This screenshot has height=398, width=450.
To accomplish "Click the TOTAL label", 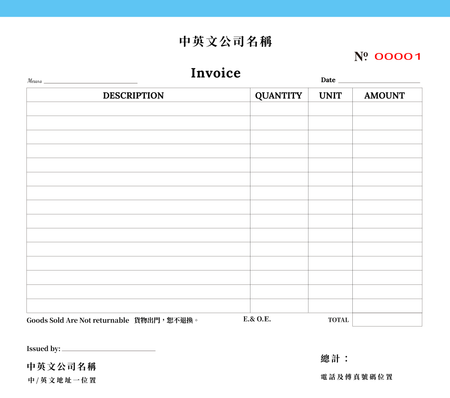I will 338,320.
